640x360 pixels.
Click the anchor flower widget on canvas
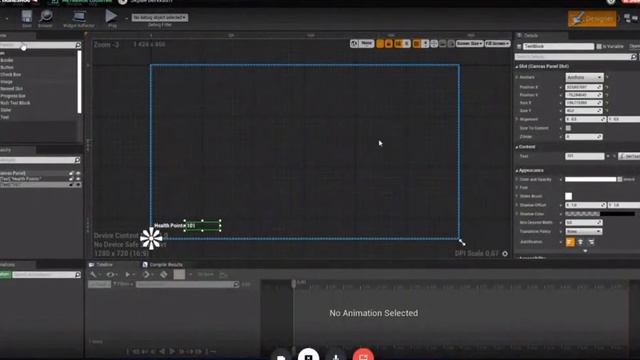151,238
